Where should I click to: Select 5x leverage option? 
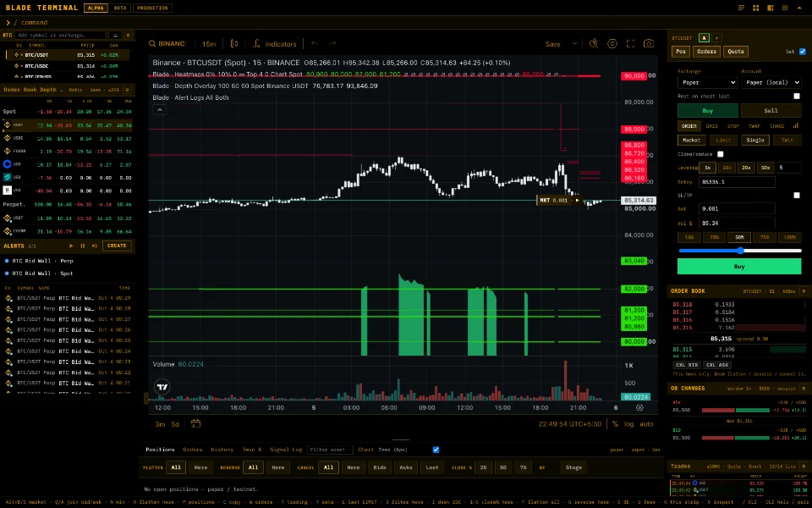pyautogui.click(x=707, y=168)
